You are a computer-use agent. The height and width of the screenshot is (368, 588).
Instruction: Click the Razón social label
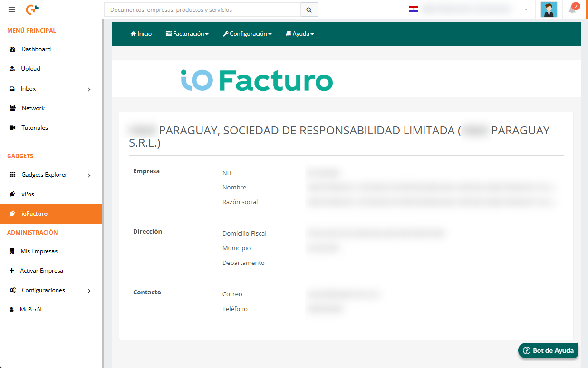coord(240,202)
